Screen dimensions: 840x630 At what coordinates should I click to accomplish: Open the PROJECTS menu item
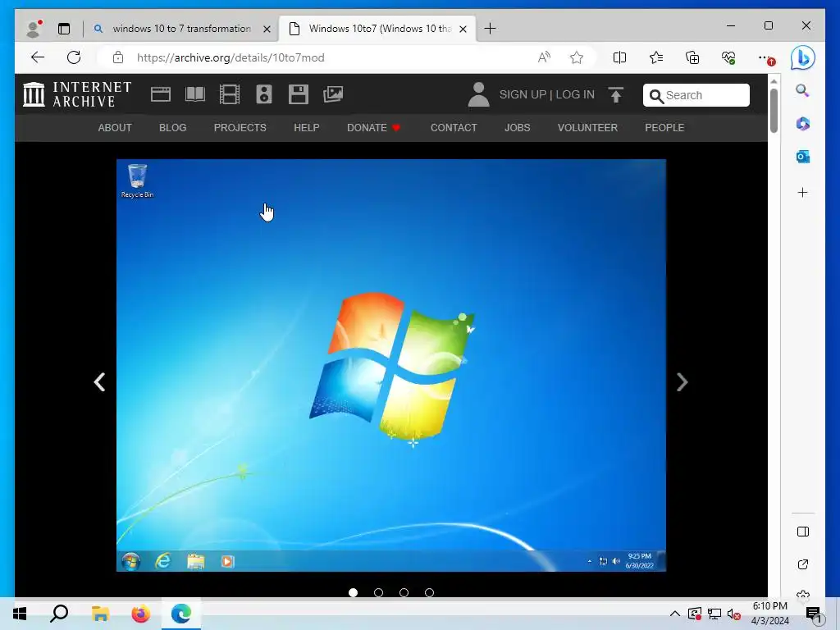(240, 127)
